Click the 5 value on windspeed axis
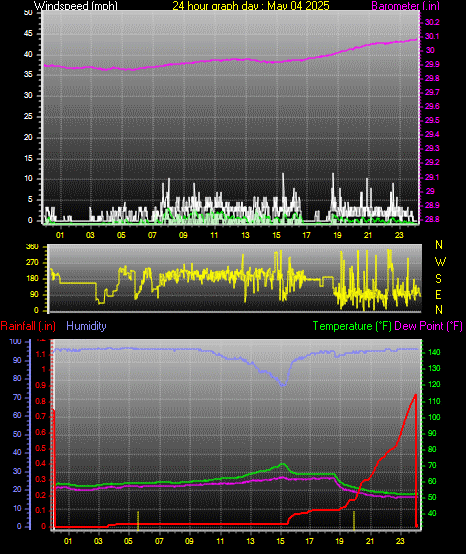This screenshot has height=554, width=466. pos(30,200)
